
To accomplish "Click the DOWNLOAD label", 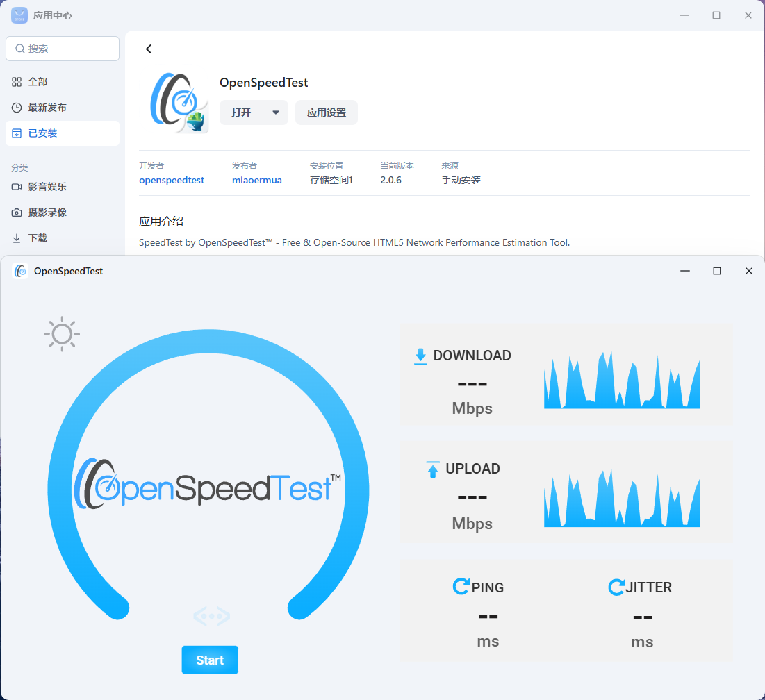I will [x=472, y=356].
